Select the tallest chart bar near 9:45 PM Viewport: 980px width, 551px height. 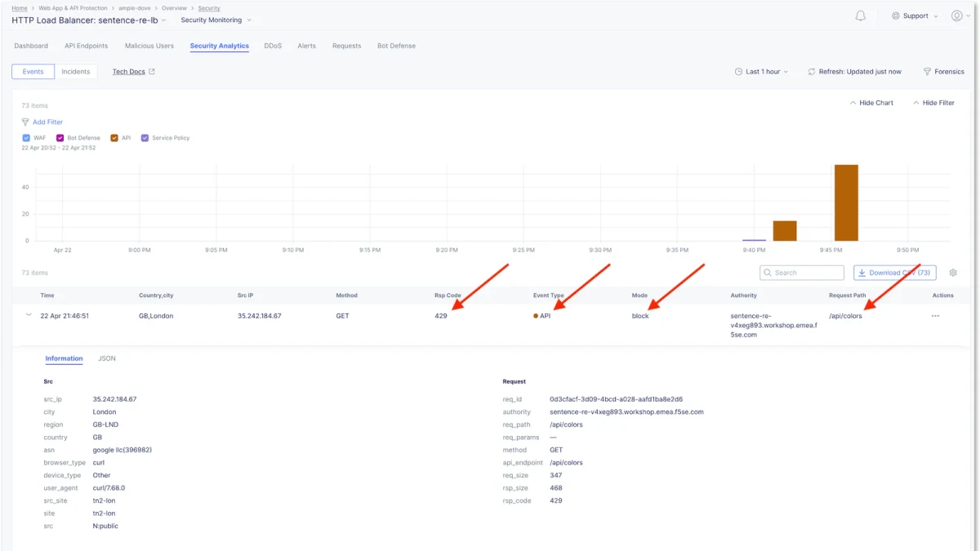pos(846,202)
